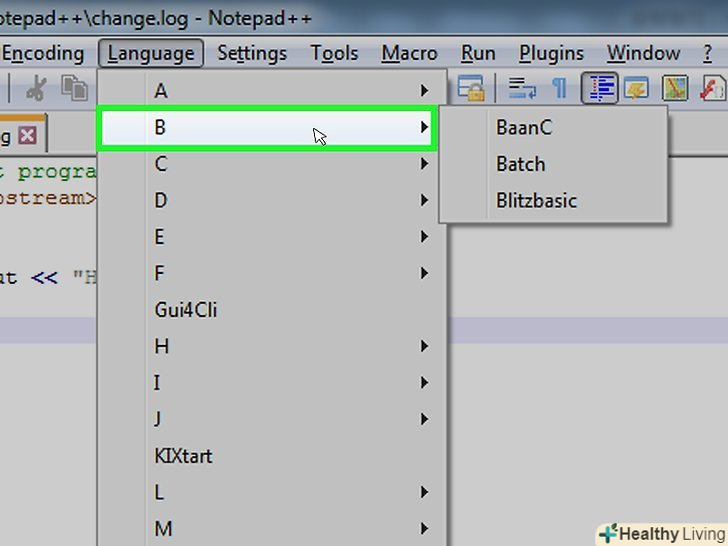This screenshot has height=546, width=728.
Task: Choose Blitzbasic from the B submenu
Action: (x=553, y=201)
